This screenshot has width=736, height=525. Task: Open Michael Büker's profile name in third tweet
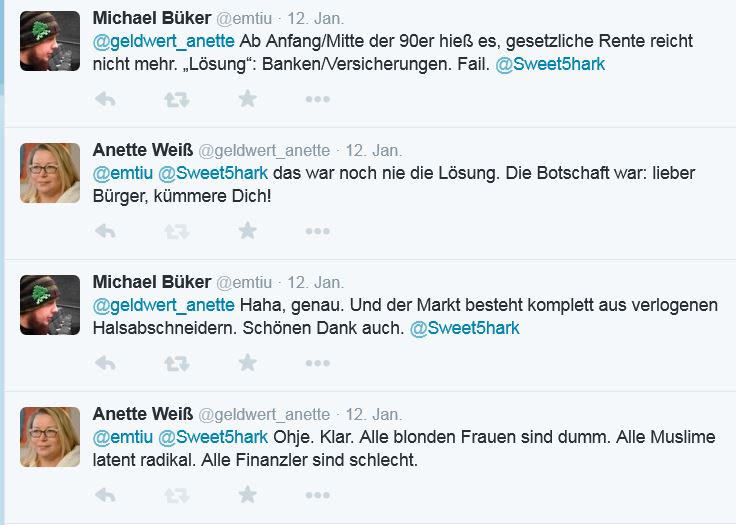[x=152, y=282]
